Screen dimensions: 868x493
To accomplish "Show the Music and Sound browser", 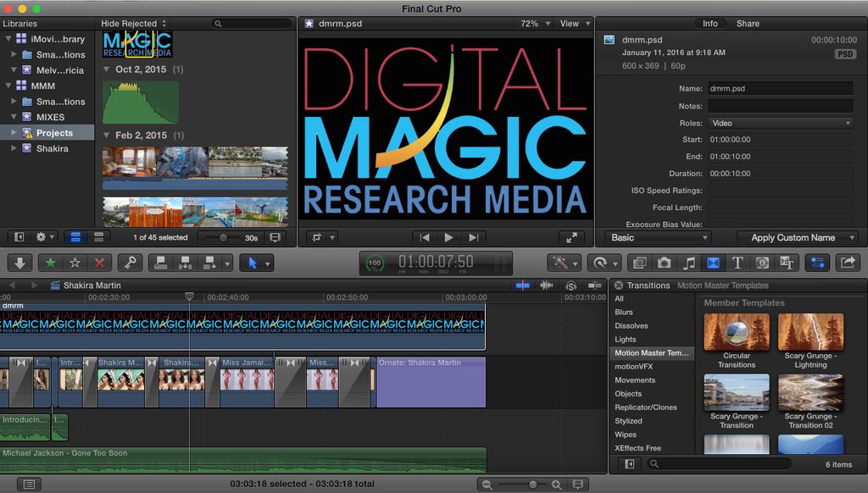I will click(688, 263).
